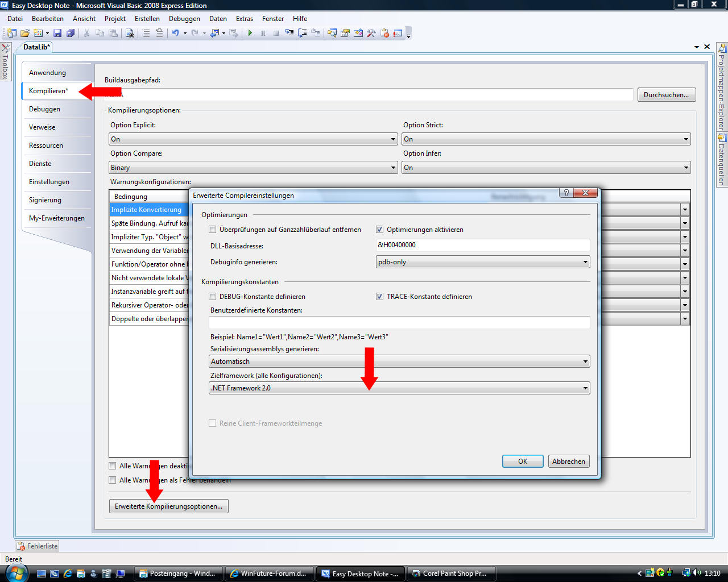This screenshot has height=582, width=728.
Task: Enable the DEBUG-Konstante definieren checkbox
Action: (213, 297)
